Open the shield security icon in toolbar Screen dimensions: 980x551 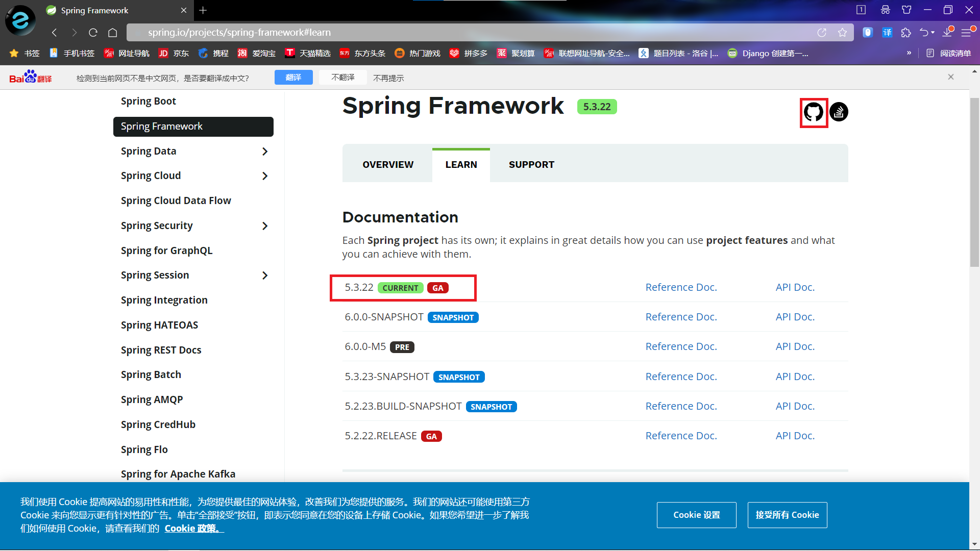click(x=868, y=33)
